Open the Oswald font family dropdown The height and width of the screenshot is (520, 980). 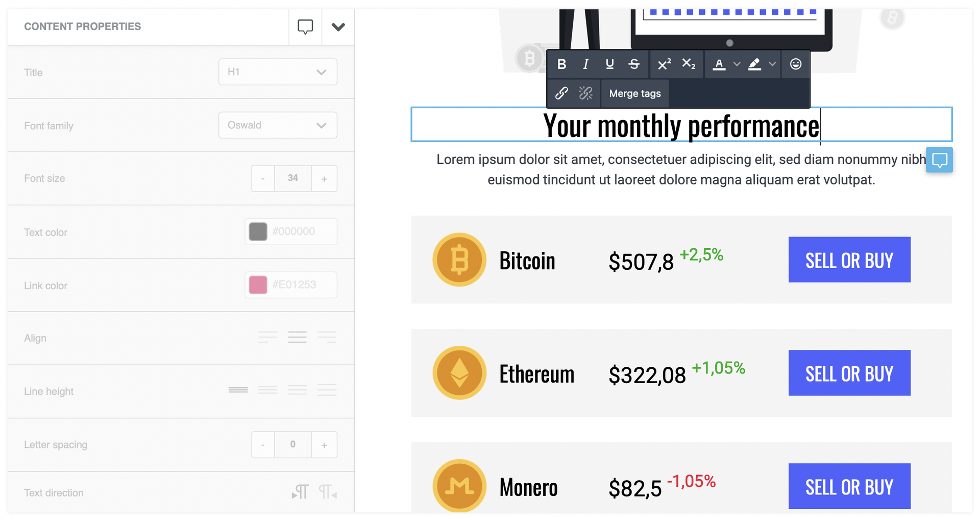(278, 125)
